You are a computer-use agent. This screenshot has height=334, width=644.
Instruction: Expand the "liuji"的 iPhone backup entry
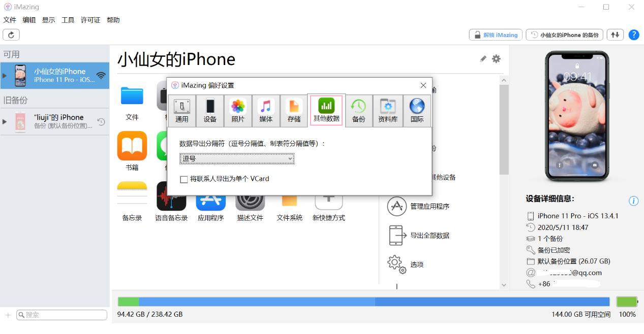point(4,122)
